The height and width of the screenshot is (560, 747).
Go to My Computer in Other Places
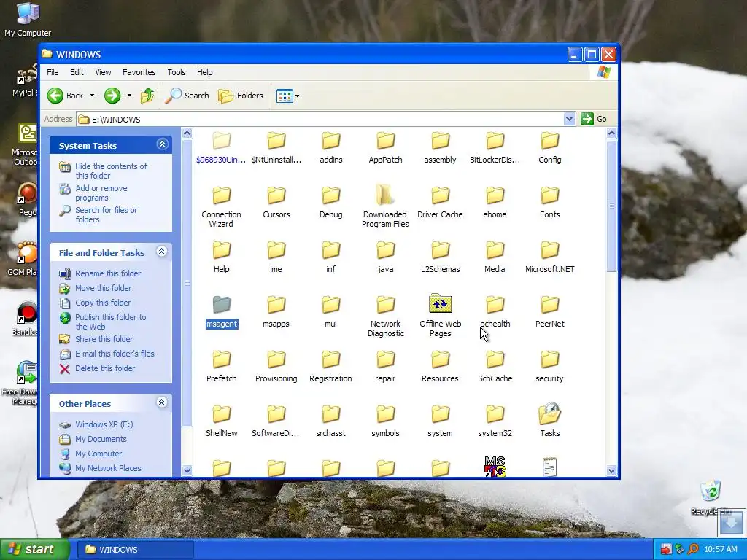point(90,454)
